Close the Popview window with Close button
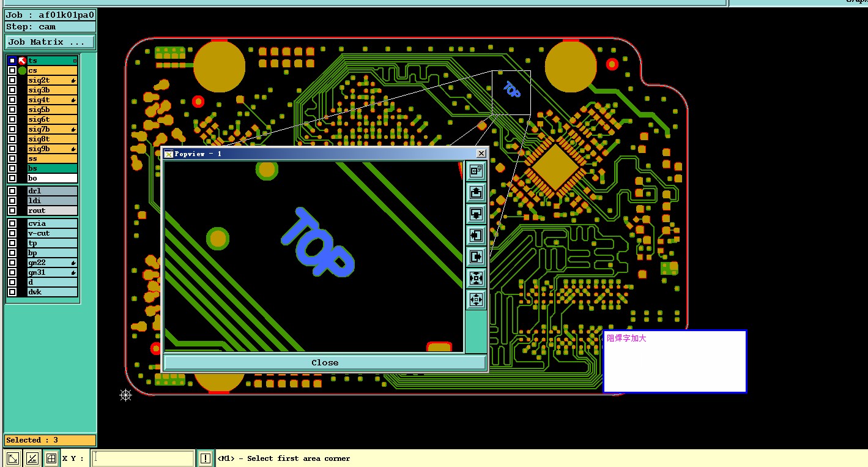Viewport: 868px width, 467px height. pos(325,362)
